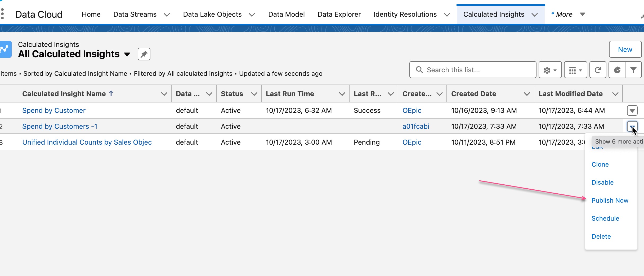Expand the Data Streams tab chevron

point(167,15)
